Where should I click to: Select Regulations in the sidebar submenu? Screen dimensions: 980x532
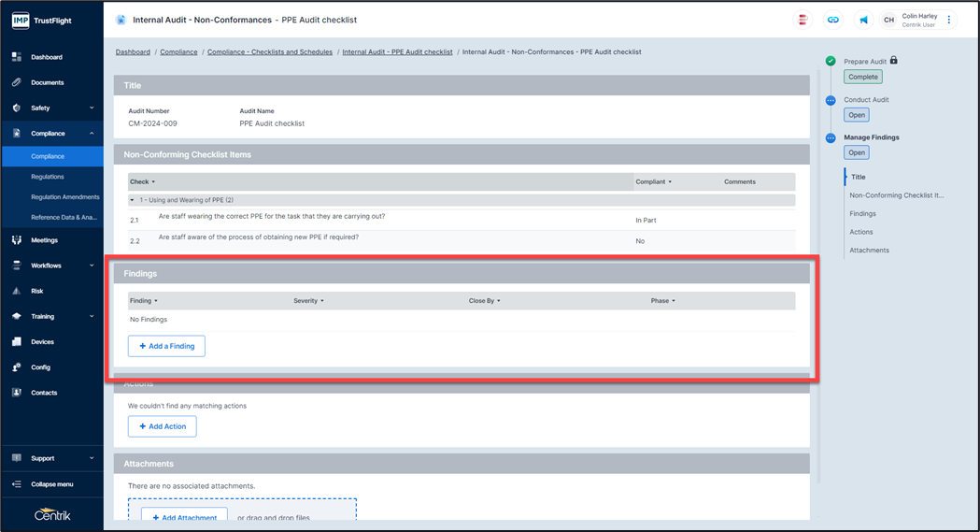coord(48,177)
